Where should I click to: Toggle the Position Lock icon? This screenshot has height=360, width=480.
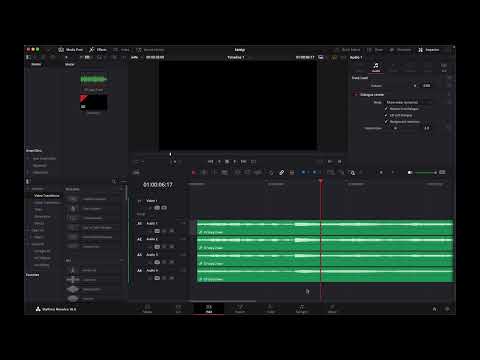click(x=292, y=172)
